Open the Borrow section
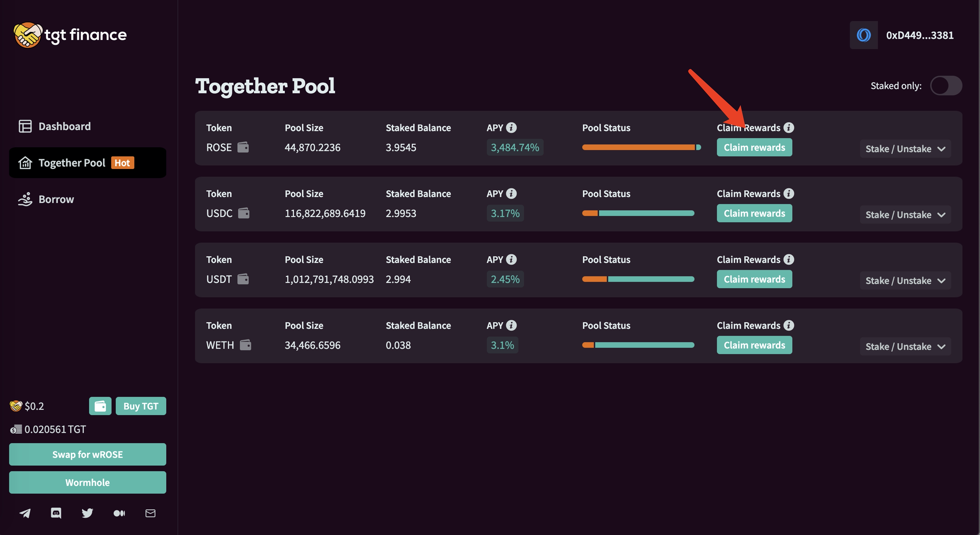The image size is (980, 535). point(56,199)
